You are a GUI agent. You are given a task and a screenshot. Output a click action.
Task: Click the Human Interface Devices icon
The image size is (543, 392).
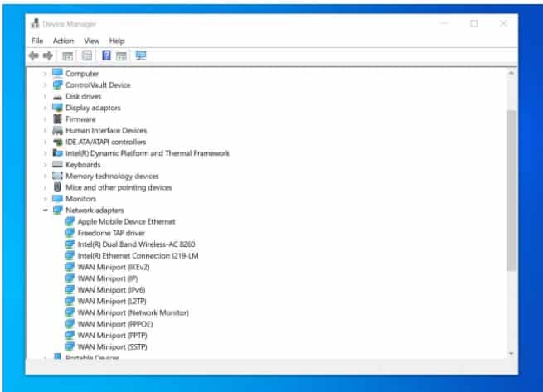pos(57,131)
